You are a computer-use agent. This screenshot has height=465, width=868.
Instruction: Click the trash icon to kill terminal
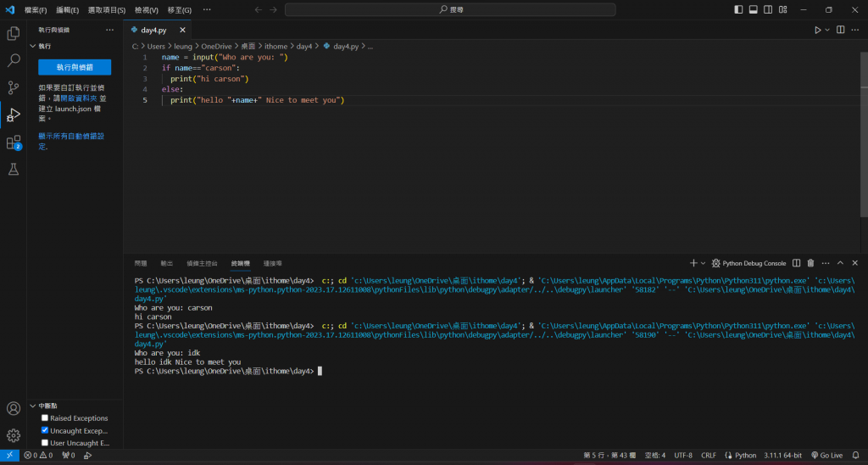810,263
